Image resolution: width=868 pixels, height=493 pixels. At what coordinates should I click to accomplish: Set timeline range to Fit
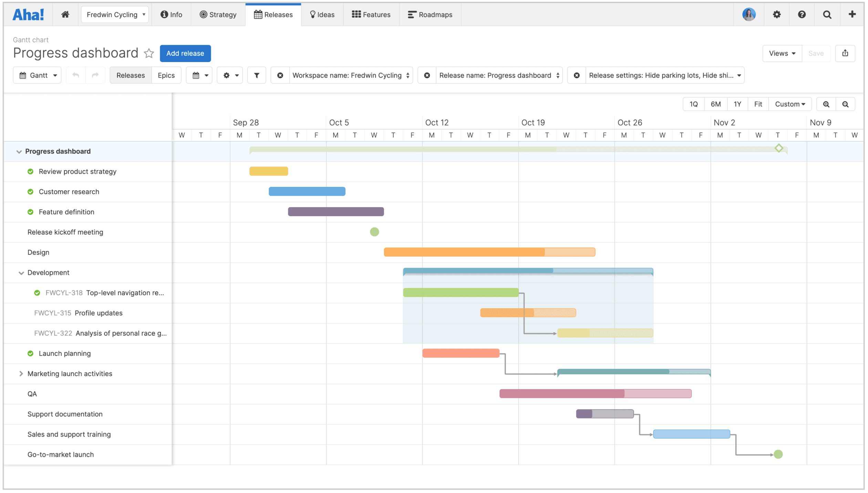point(758,104)
